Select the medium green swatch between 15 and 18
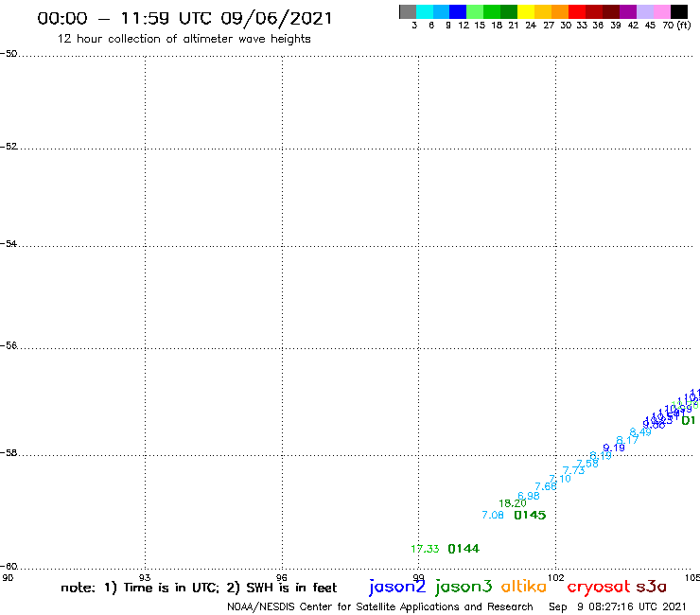The height and width of the screenshot is (615, 700). (492, 11)
